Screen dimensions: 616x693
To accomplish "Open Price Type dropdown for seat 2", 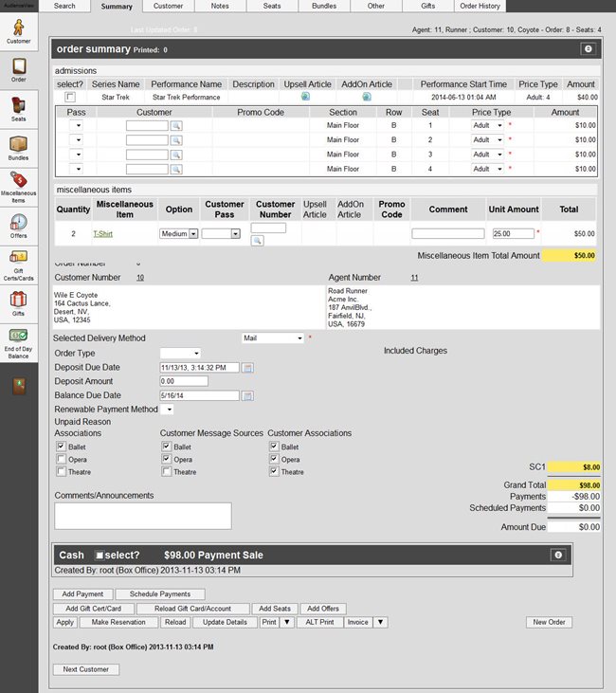I will pos(487,139).
